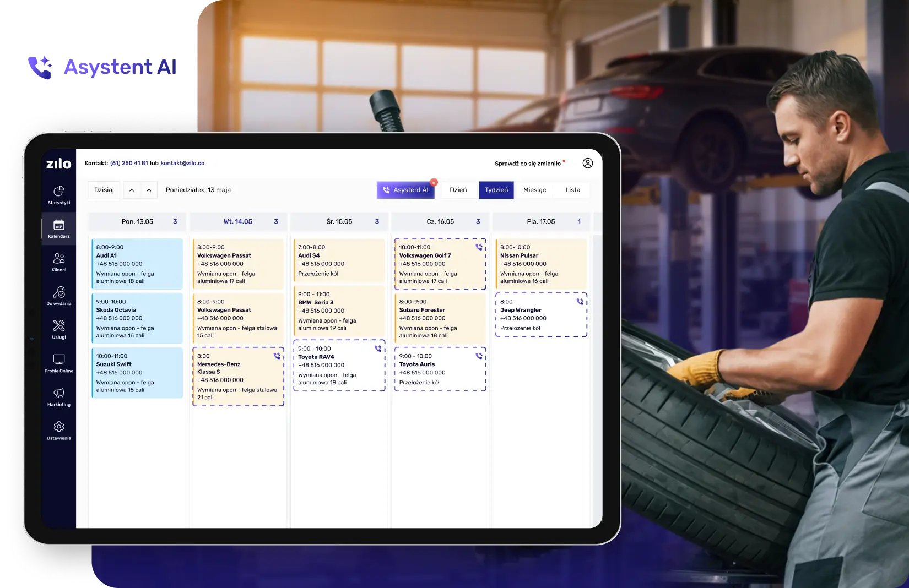Click AI phone icon on Volkswagen Golf 7 card
909x588 pixels.
click(479, 247)
